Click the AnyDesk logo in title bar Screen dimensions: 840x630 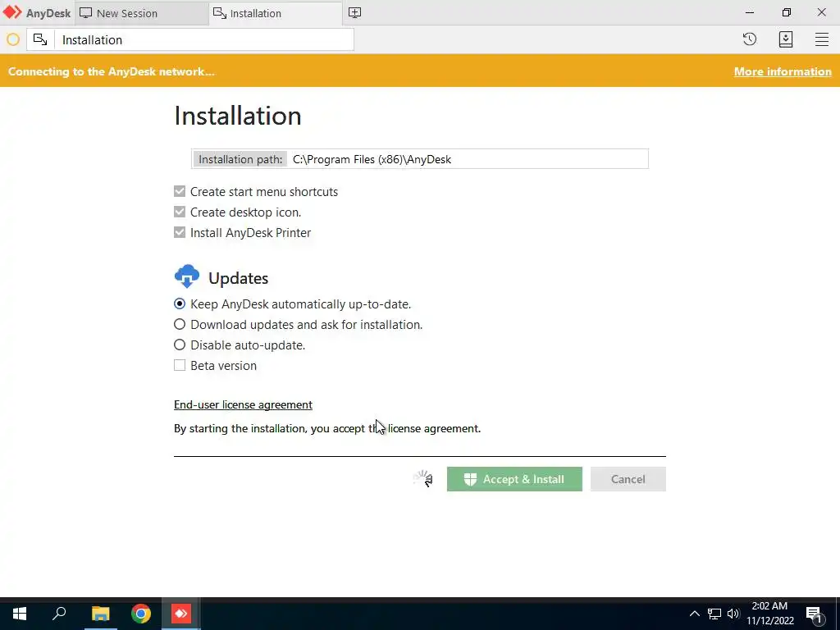(x=12, y=12)
